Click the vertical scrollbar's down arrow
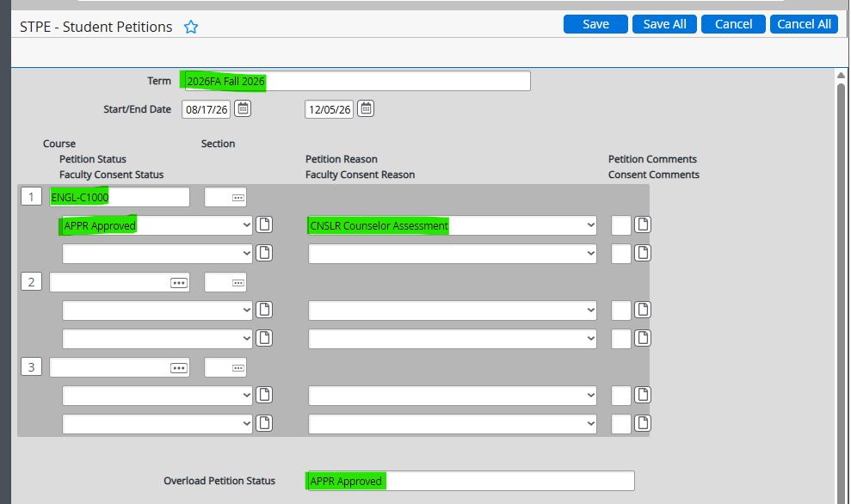The width and height of the screenshot is (851, 504). click(x=842, y=497)
